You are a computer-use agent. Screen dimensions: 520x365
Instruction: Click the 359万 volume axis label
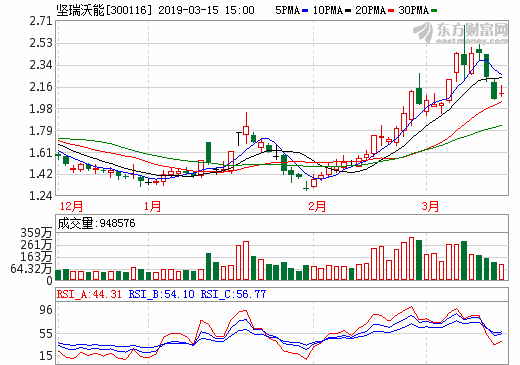[x=37, y=233]
